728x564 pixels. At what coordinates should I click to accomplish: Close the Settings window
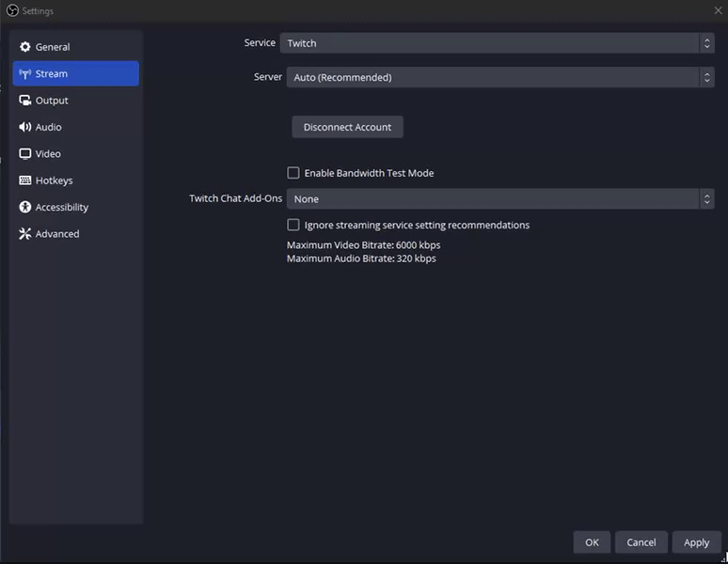coord(718,10)
